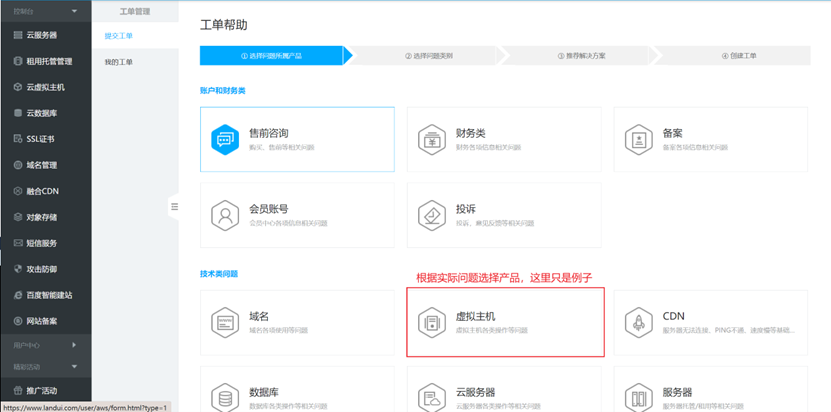
Task: Click the 虚拟主机 hexagon icon
Action: [x=432, y=322]
